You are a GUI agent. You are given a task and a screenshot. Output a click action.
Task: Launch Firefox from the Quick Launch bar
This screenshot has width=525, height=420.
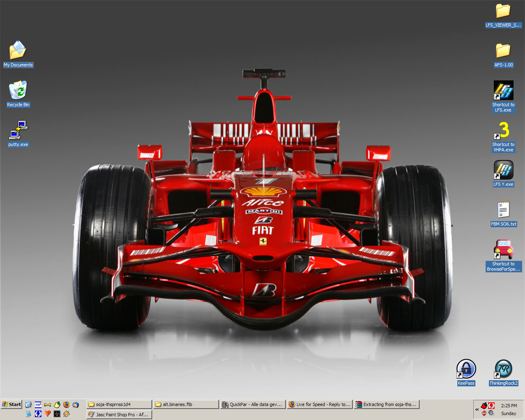[x=66, y=404]
